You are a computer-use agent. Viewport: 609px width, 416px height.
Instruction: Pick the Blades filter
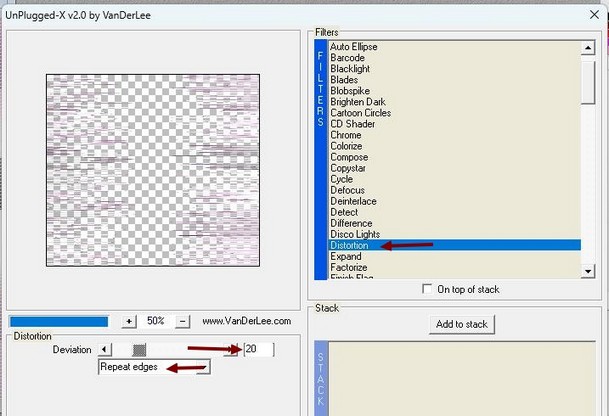(x=344, y=80)
